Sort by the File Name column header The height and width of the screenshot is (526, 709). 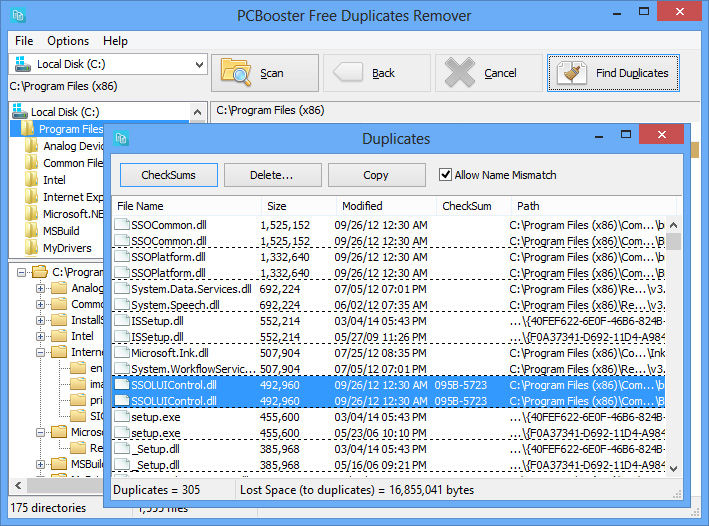[x=186, y=206]
